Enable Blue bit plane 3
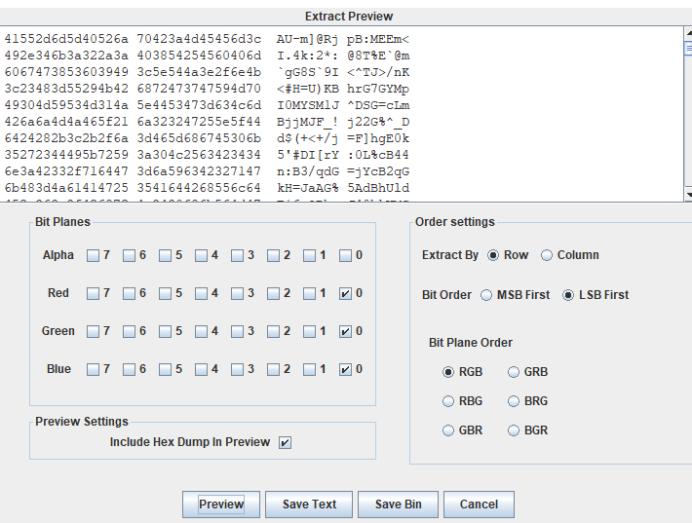This screenshot has height=523, width=692. point(237,369)
